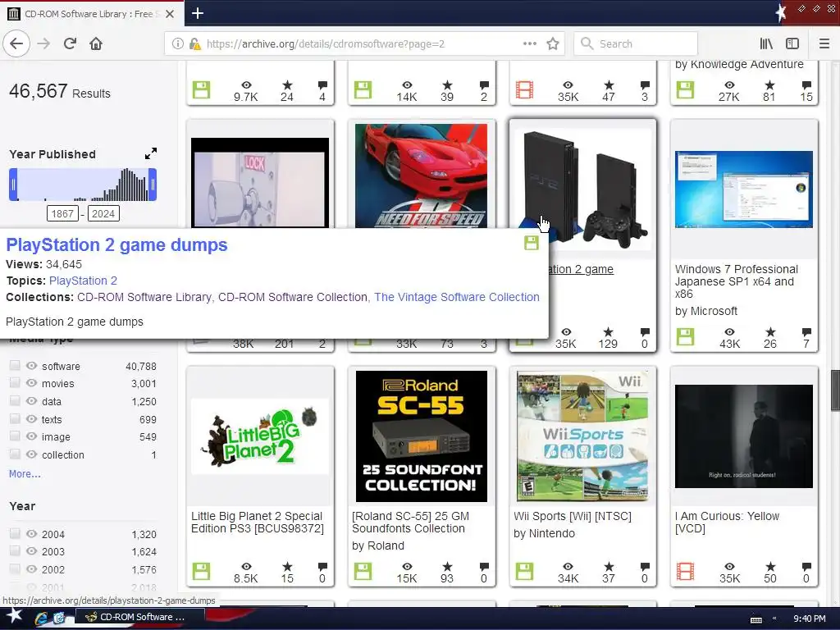840x630 pixels.
Task: Open Little Big Planet 2 Special Edition title
Action: coord(258,523)
